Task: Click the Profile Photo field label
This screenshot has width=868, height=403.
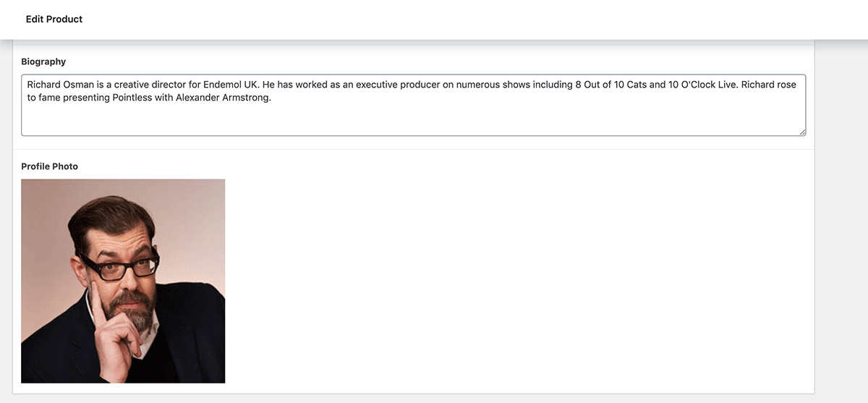Action: click(49, 166)
